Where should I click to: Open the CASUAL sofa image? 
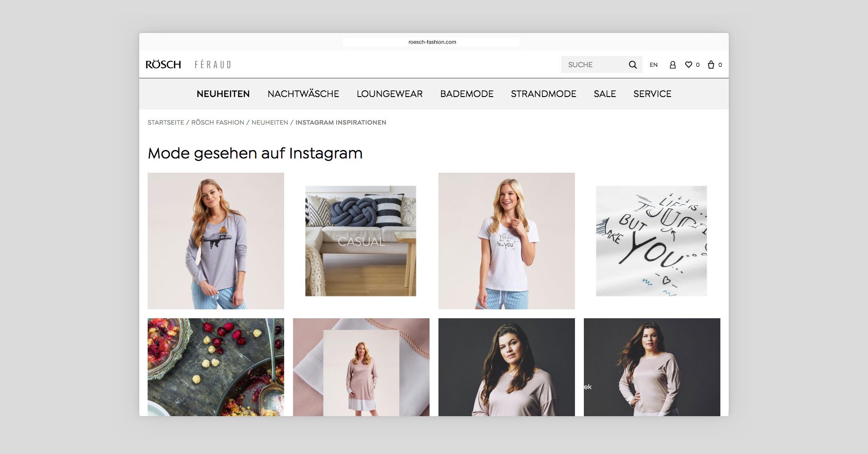[x=361, y=241]
